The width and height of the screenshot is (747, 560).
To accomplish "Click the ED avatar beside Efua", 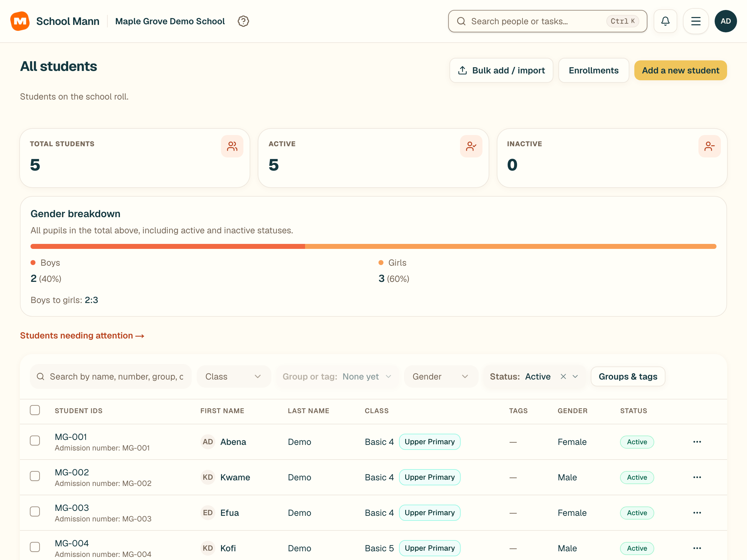I will pos(208,513).
